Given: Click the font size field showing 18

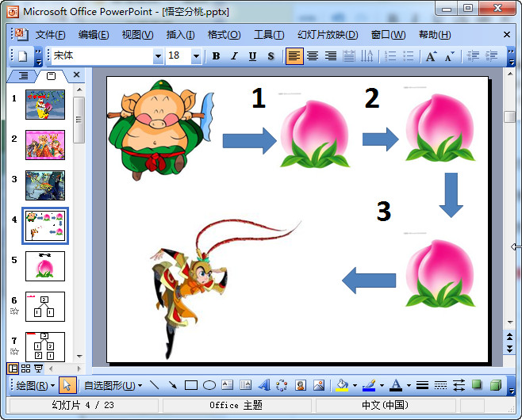Looking at the screenshot, I should pyautogui.click(x=178, y=55).
